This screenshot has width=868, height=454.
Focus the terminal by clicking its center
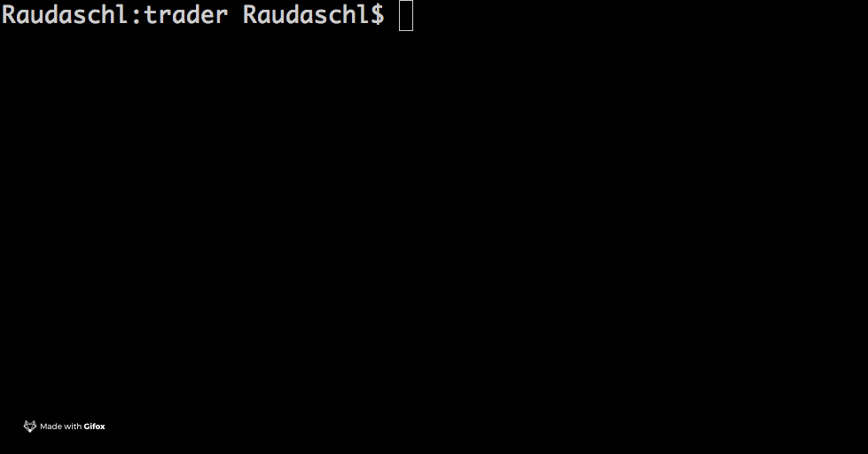point(434,227)
